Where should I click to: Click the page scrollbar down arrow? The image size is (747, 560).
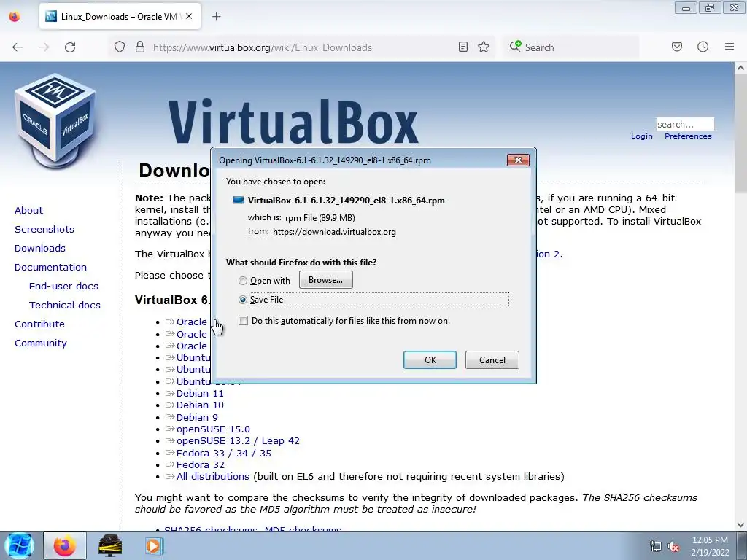[x=740, y=525]
